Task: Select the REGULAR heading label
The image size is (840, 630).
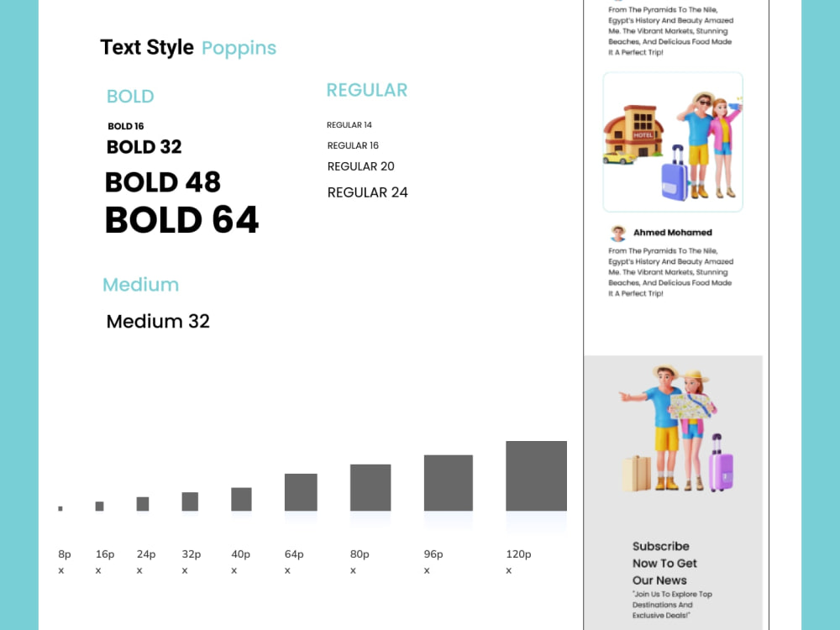Action: (367, 90)
